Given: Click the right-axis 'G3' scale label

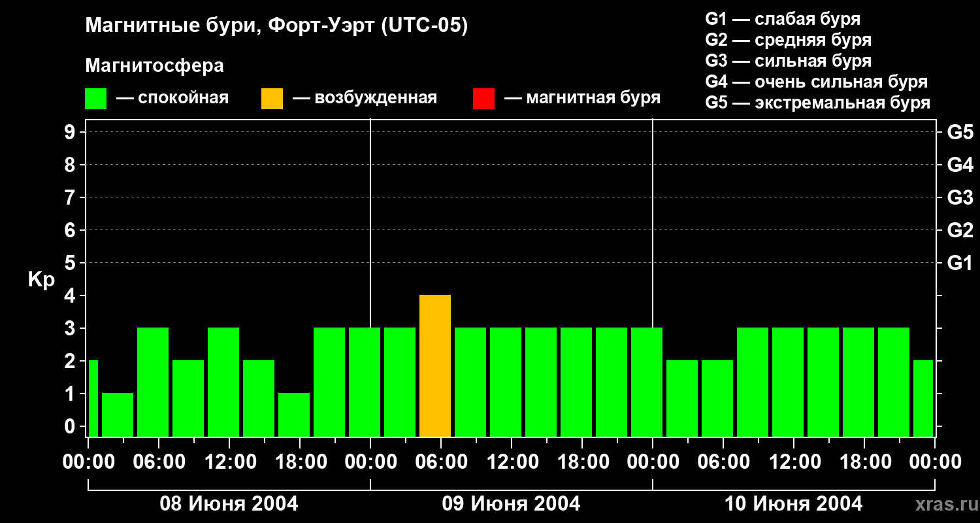Looking at the screenshot, I should coord(960,197).
